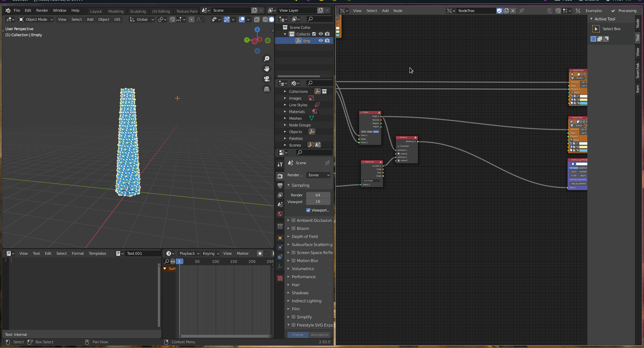The width and height of the screenshot is (644, 348).
Task: Open the Scene properties tab icon
Action: coord(280,204)
